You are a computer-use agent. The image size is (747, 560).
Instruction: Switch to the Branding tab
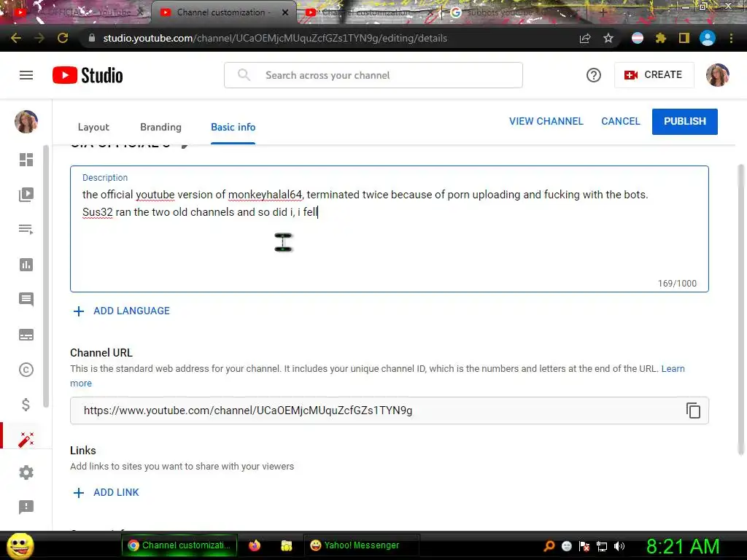coord(160,127)
